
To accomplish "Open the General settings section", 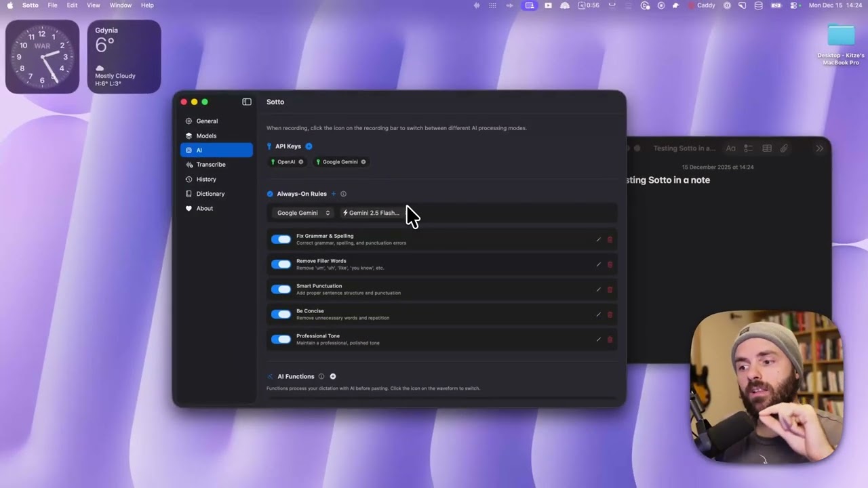I will [x=216, y=121].
